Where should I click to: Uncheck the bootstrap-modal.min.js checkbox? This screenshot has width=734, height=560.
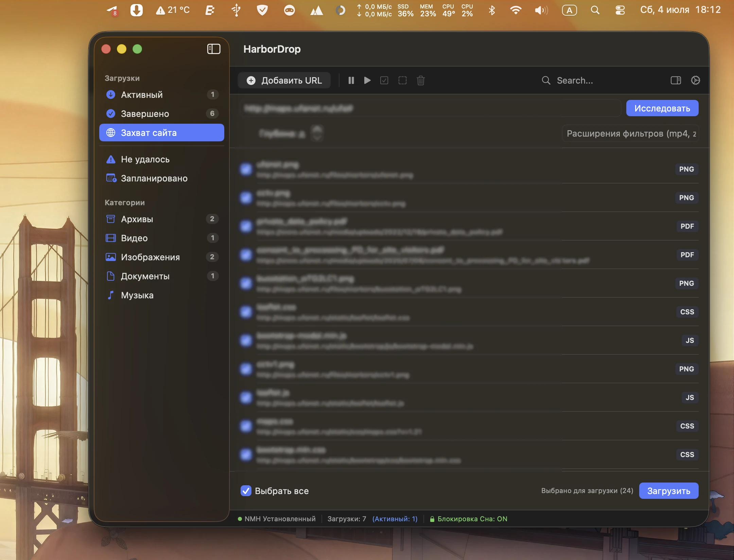[246, 340]
